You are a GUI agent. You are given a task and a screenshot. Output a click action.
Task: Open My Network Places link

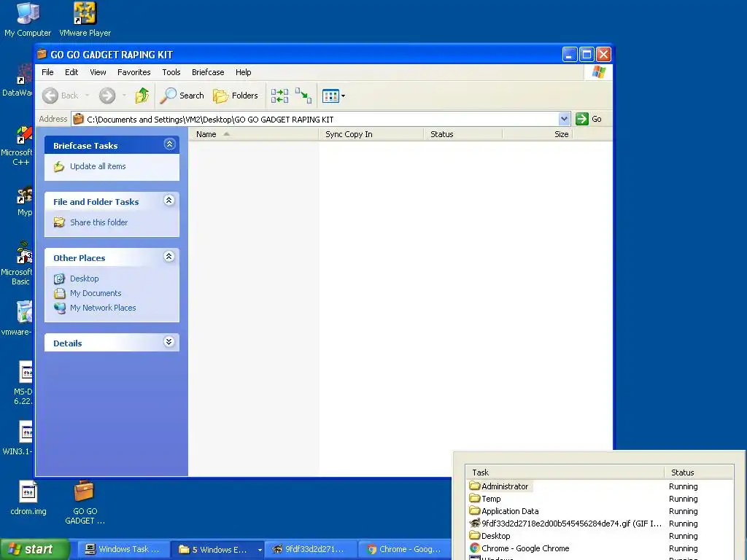(x=103, y=308)
